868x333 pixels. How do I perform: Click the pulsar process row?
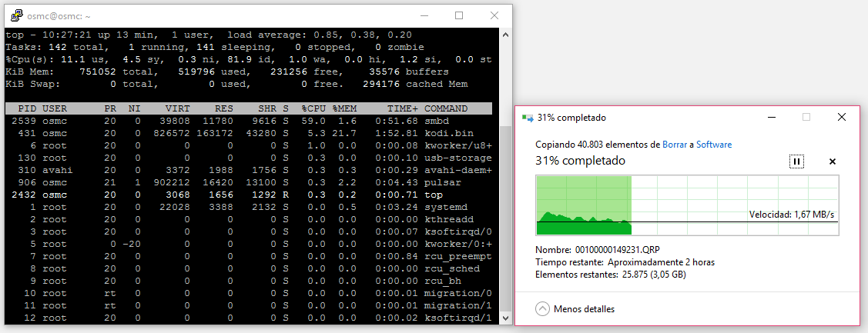pyautogui.click(x=249, y=182)
